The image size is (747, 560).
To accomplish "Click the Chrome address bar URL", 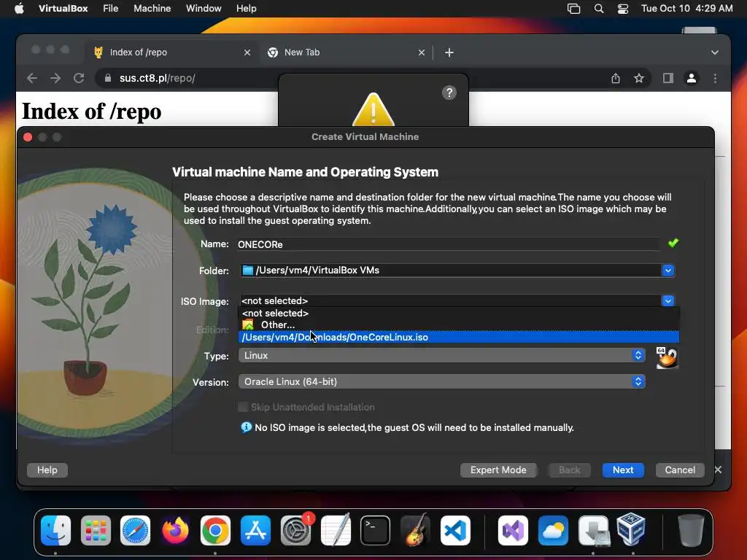I will [x=158, y=78].
